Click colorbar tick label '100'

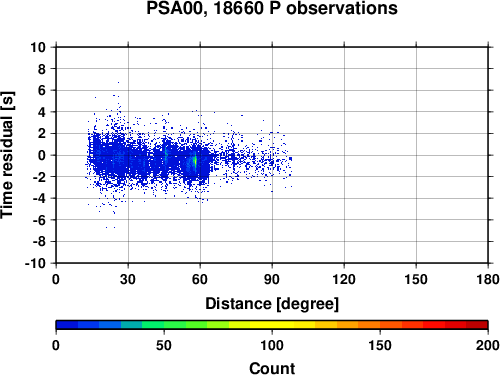272,345
